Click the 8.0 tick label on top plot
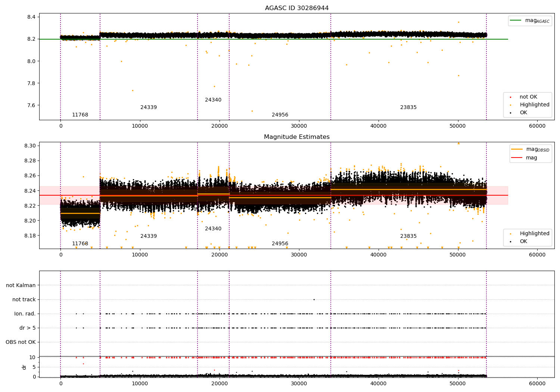 pyautogui.click(x=31, y=61)
